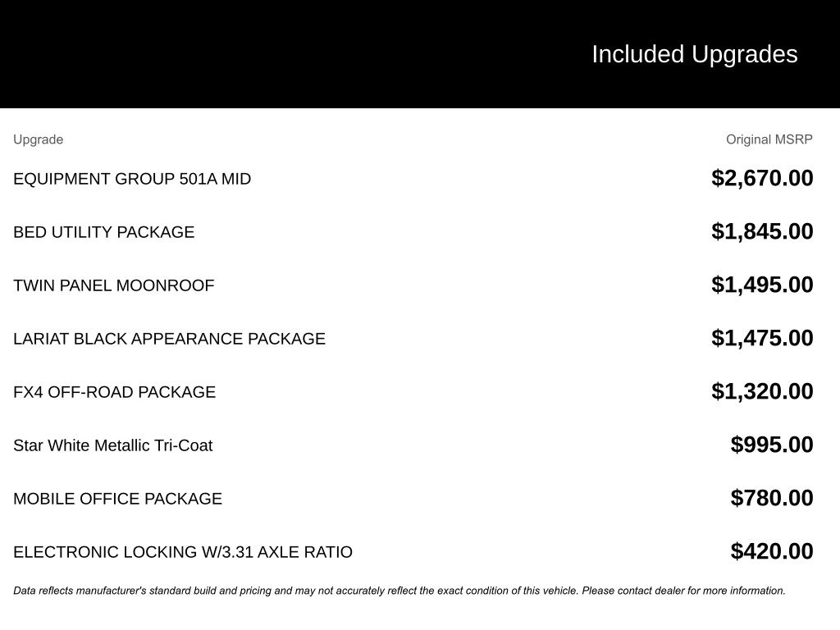840x630 pixels.
Task: Click the manufacturer data disclaimer text
Action: point(399,591)
